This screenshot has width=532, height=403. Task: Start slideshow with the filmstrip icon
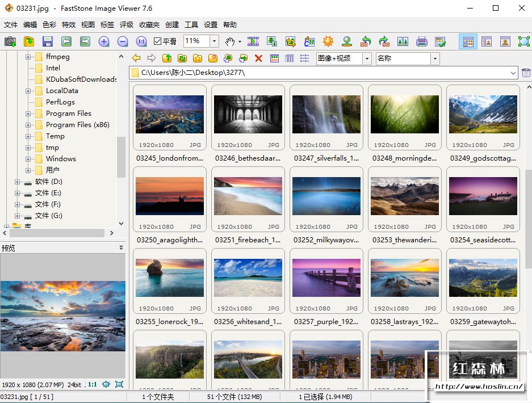(x=253, y=41)
